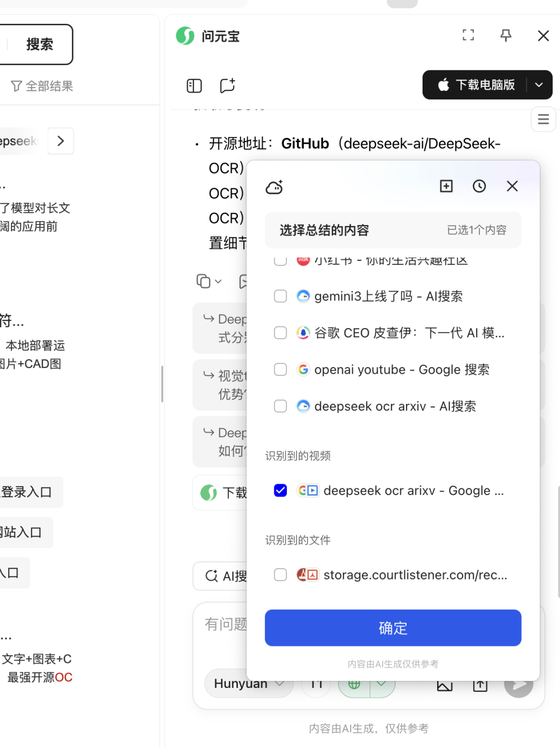Image resolution: width=560 pixels, height=747 pixels.
Task: Check the storage.courtlistener.com file checkbox
Action: pyautogui.click(x=280, y=575)
